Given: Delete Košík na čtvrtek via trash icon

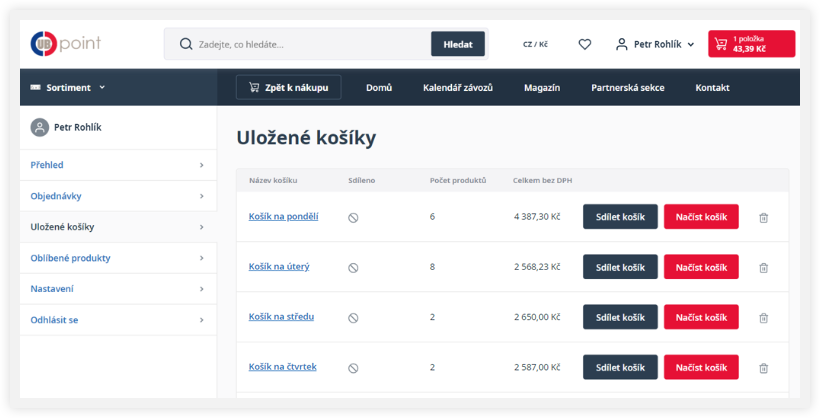Looking at the screenshot, I should point(763,368).
